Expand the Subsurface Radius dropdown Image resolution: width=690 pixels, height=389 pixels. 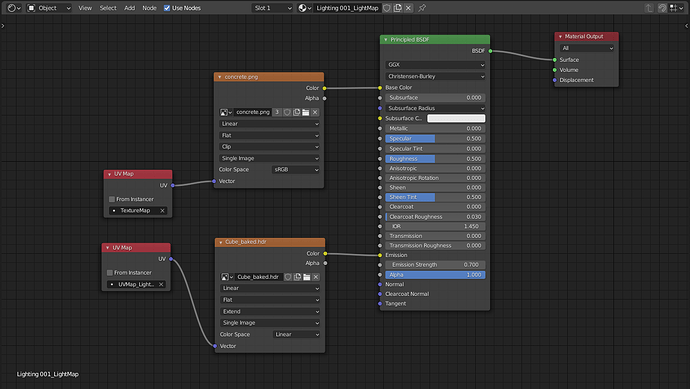point(435,108)
